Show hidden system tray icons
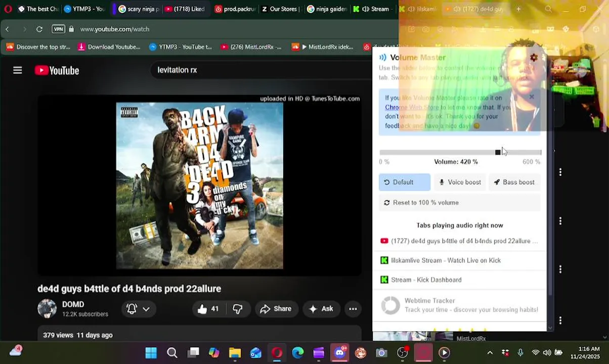The width and height of the screenshot is (609, 364). tap(490, 353)
